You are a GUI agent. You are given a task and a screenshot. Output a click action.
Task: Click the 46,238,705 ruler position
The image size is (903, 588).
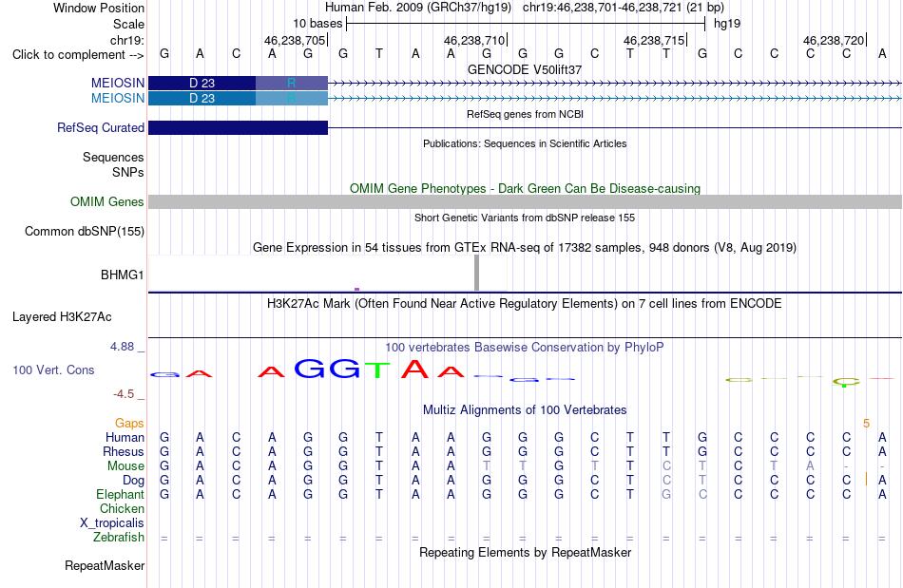[295, 40]
